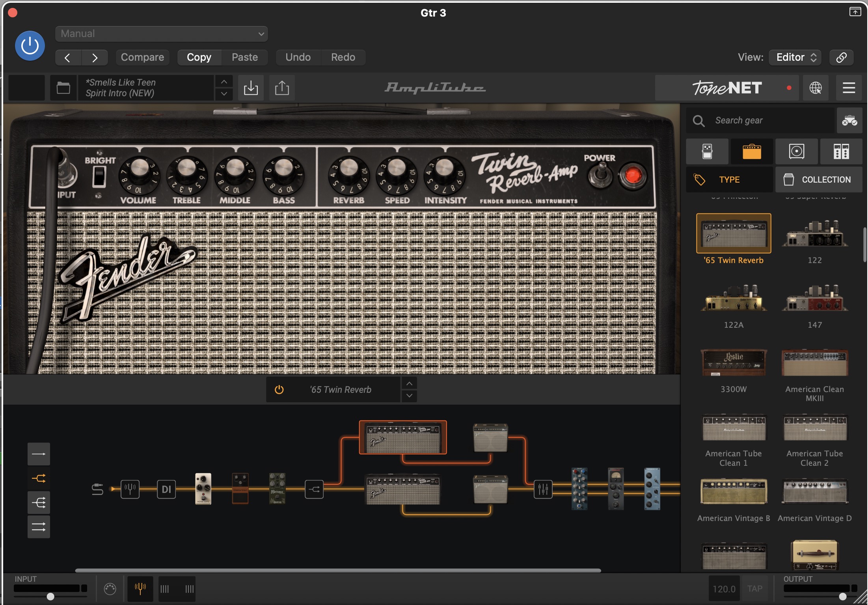Open the hamburger main menu
Image resolution: width=868 pixels, height=605 pixels.
(x=849, y=88)
